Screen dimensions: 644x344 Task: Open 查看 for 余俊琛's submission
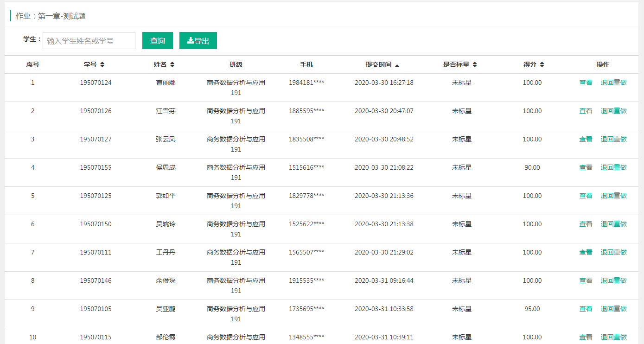pyautogui.click(x=585, y=280)
